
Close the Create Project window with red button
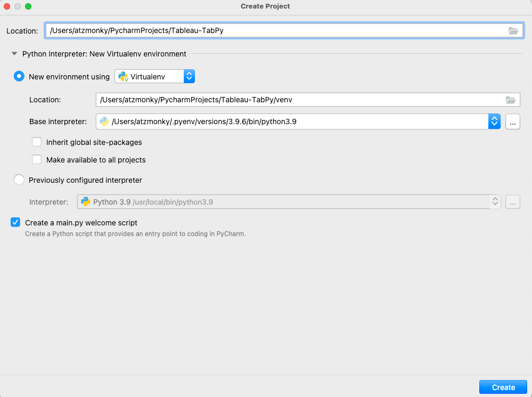point(7,6)
